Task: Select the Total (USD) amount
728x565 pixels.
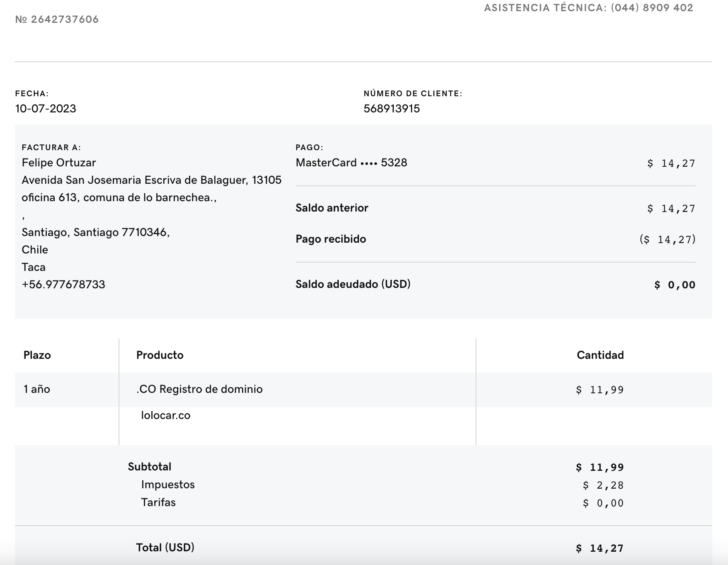Action: pos(599,548)
